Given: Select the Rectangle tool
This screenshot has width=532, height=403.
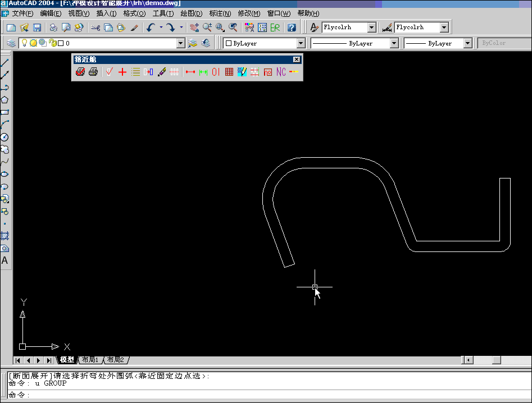Looking at the screenshot, I should [x=4, y=112].
